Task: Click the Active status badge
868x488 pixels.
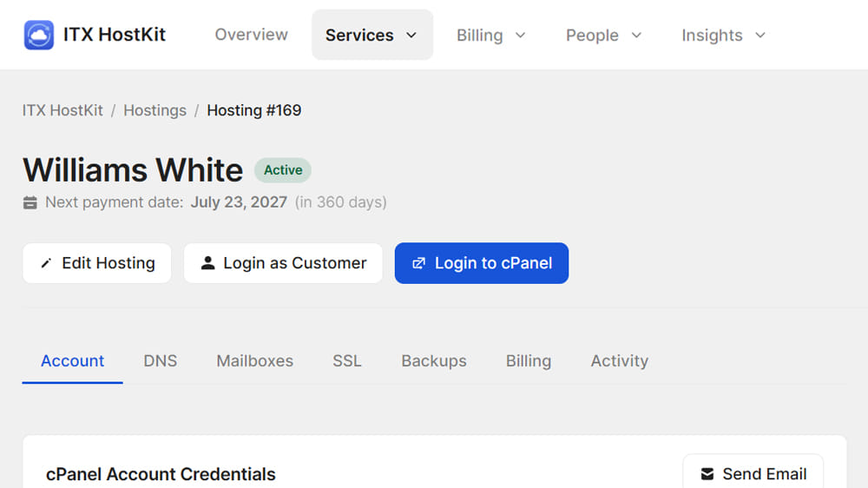Action: coord(283,170)
